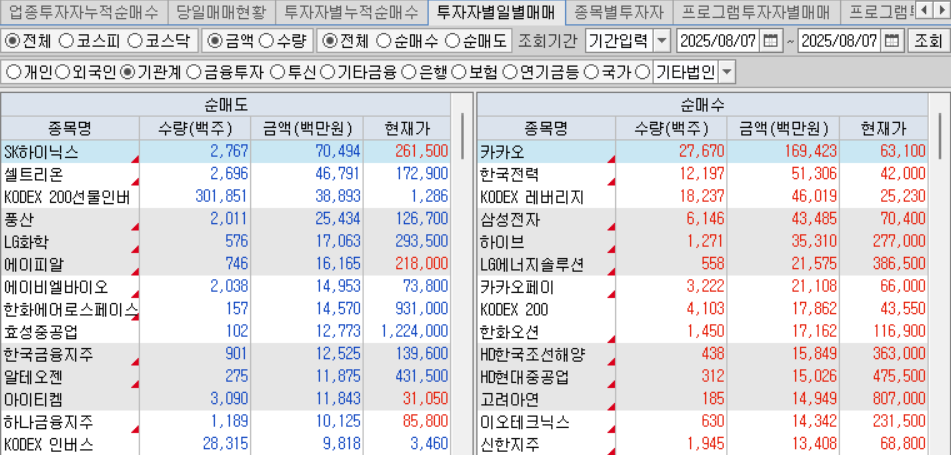Open end date calendar picker icon
This screenshot has height=455, width=951.
pyautogui.click(x=892, y=41)
